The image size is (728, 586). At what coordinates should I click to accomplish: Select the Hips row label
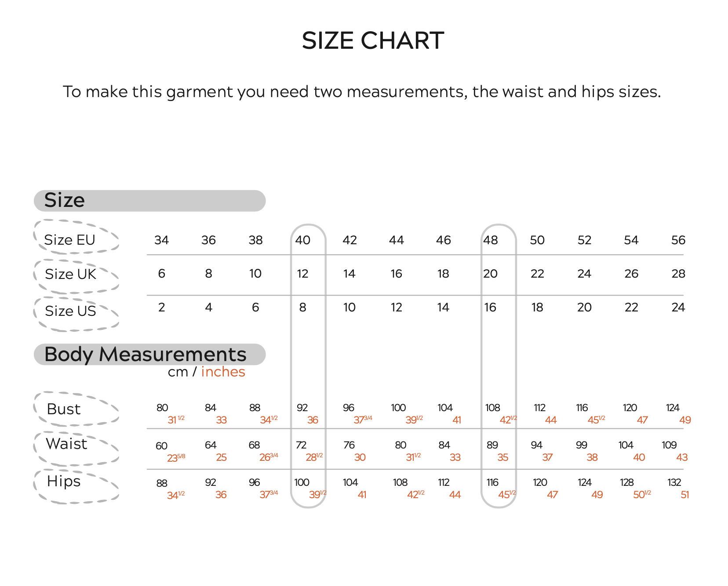[64, 481]
